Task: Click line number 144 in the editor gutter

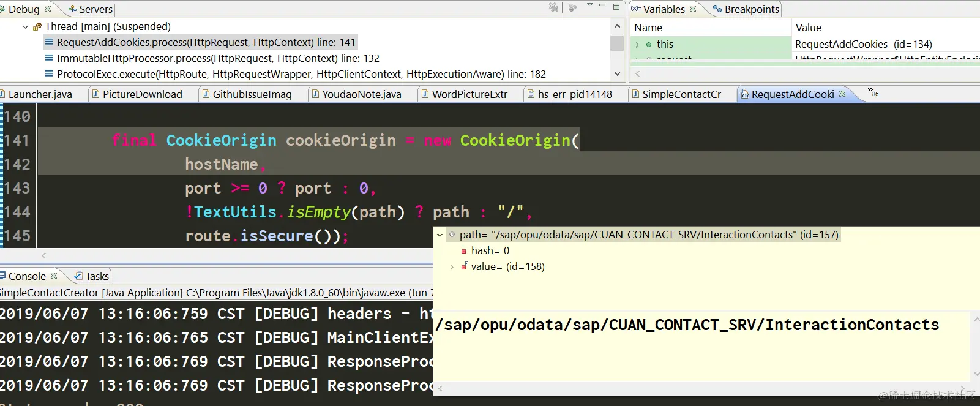Action: 17,212
